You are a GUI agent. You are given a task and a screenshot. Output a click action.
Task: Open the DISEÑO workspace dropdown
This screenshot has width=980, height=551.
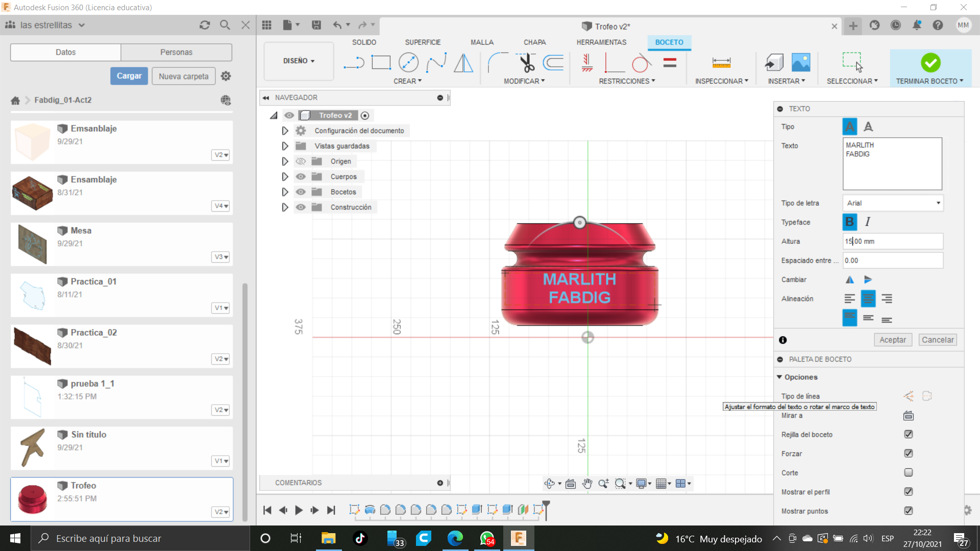pyautogui.click(x=299, y=61)
